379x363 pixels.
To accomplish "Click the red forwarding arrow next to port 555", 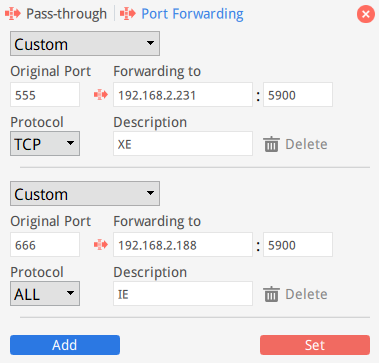I will coord(101,95).
